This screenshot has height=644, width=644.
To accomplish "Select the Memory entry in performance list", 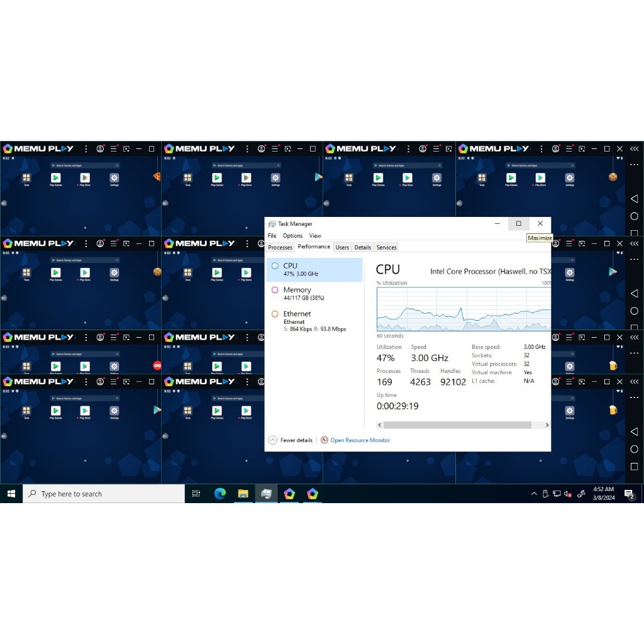I will coord(314,293).
